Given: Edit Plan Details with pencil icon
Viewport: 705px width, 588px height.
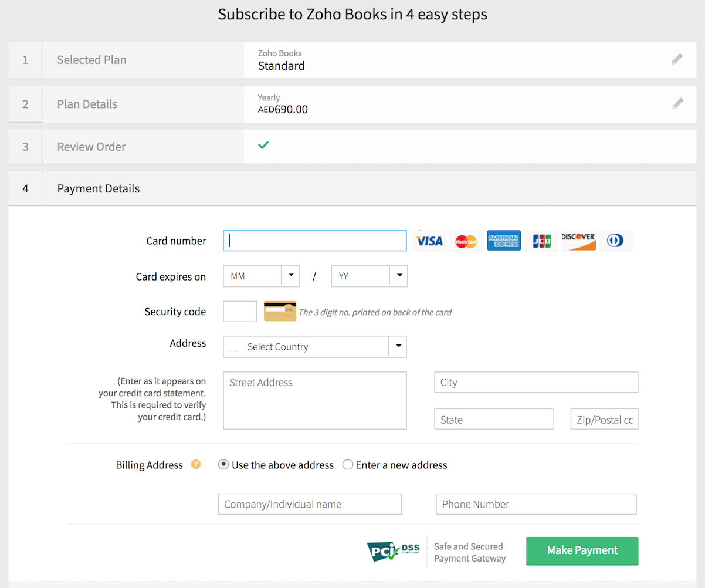Looking at the screenshot, I should click(677, 104).
